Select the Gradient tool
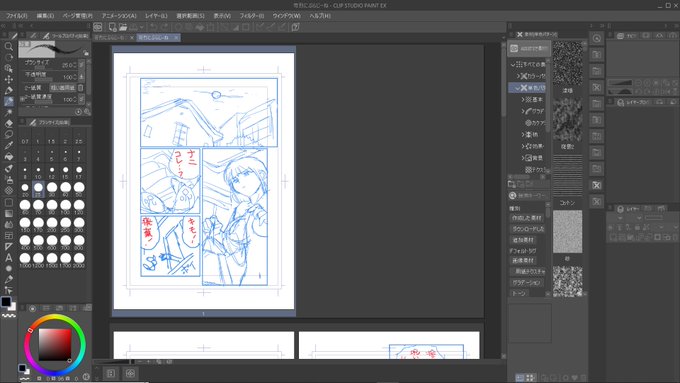This screenshot has width=680, height=383. pos(8,213)
